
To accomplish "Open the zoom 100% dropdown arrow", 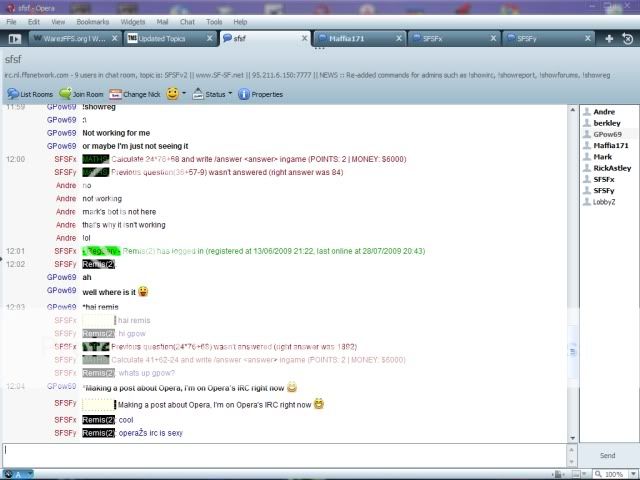I will click(x=633, y=474).
